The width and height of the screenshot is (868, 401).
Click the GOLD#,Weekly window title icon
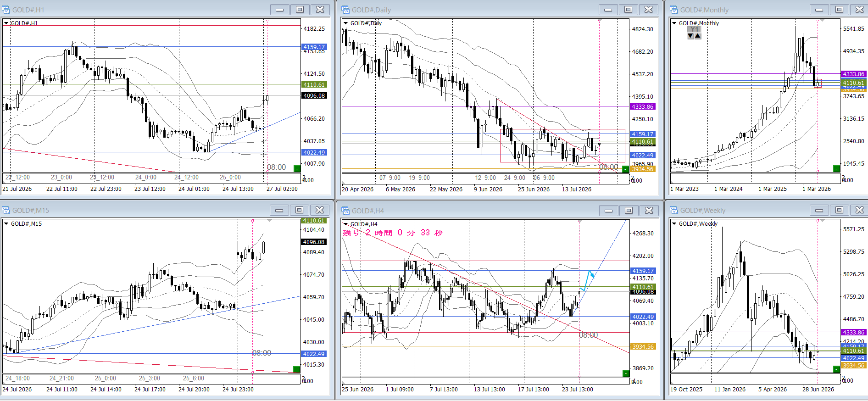tap(674, 210)
